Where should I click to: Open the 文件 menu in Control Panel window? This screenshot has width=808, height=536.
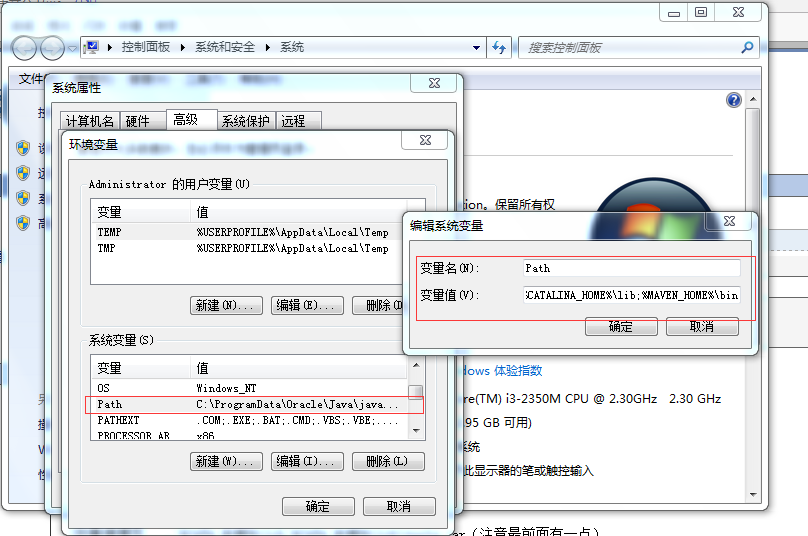[x=31, y=79]
